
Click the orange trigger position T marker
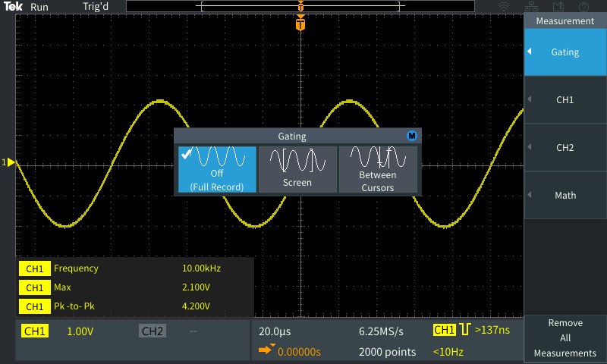pyautogui.click(x=301, y=24)
